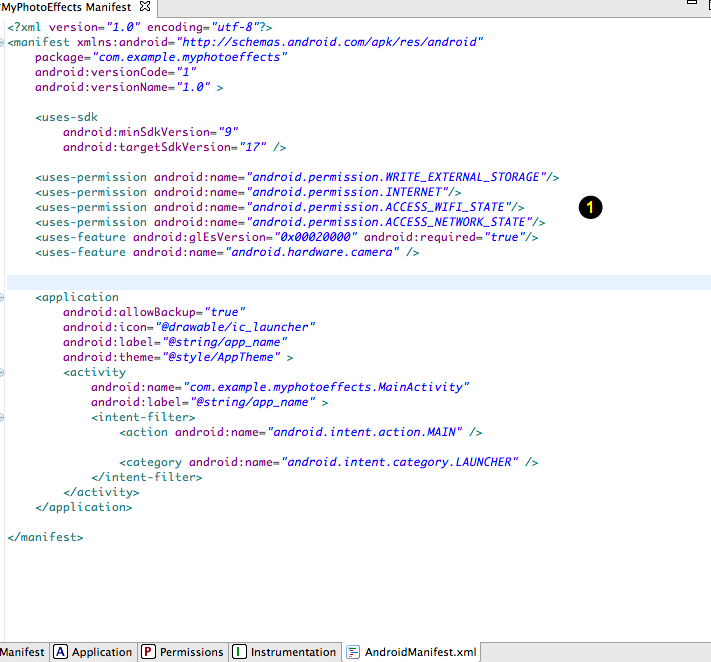Image resolution: width=711 pixels, height=662 pixels.
Task: Click the xml encoding="utf-8" declaration
Action: 205,27
